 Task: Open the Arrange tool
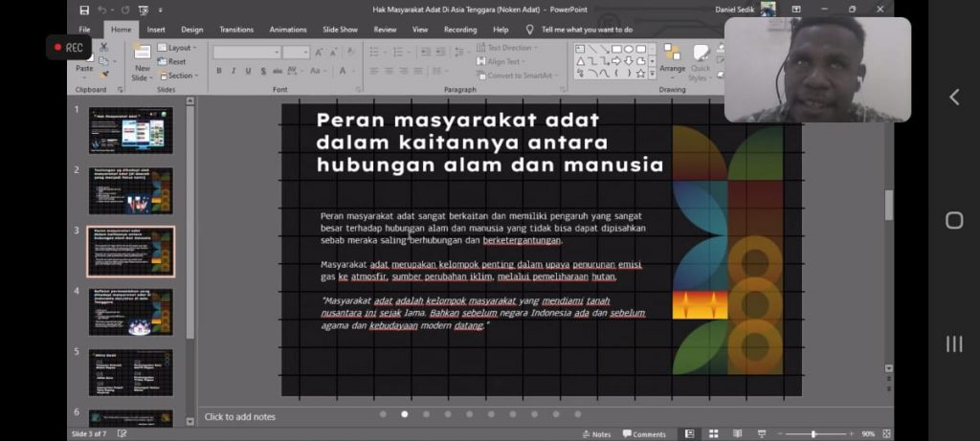coord(672,58)
